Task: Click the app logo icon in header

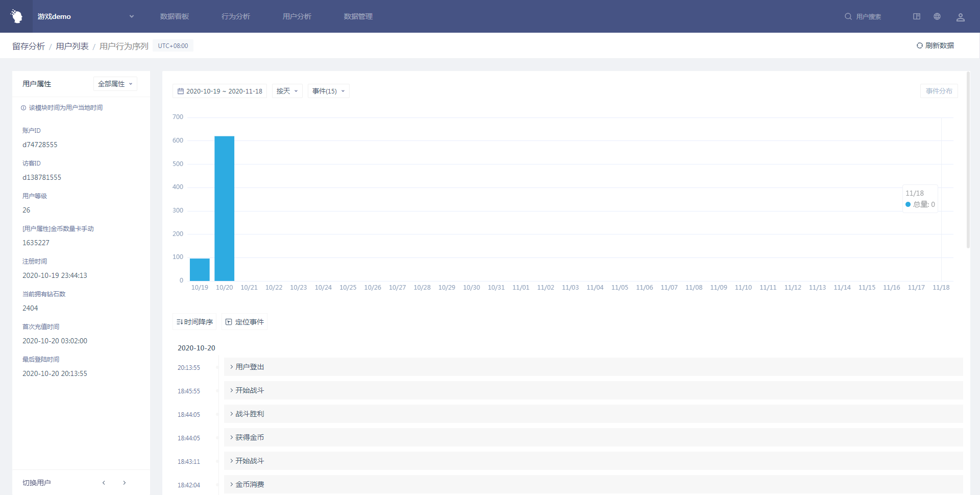Action: (x=16, y=16)
